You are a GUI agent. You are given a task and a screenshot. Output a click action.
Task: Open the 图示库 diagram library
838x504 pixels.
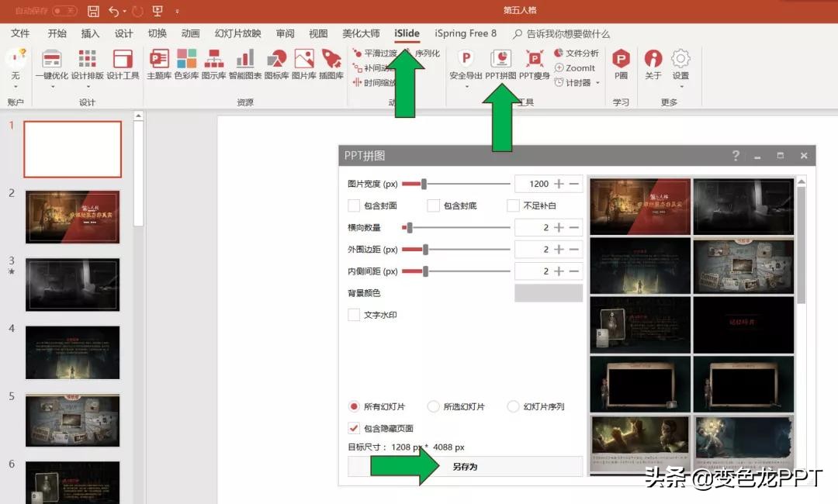[x=214, y=64]
